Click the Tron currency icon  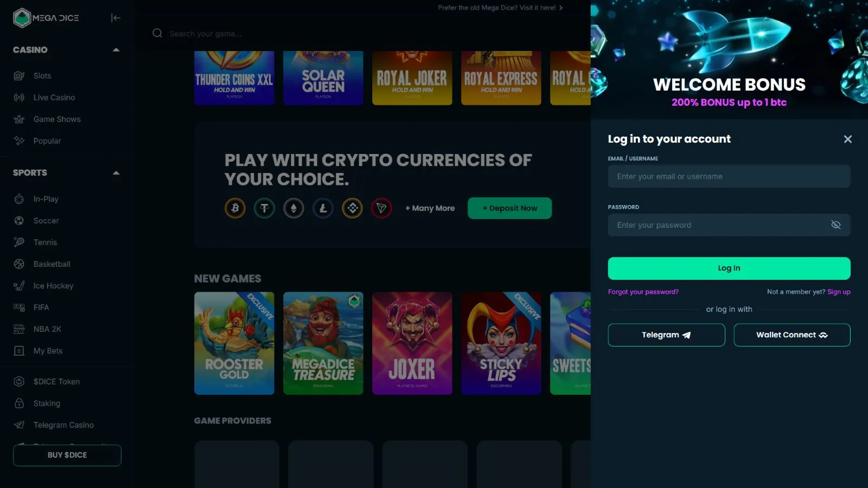[x=381, y=208]
